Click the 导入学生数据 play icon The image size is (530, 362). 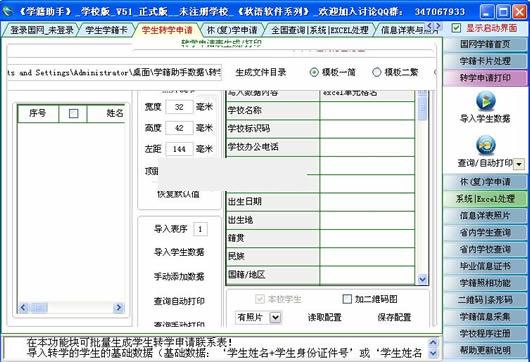tap(486, 101)
